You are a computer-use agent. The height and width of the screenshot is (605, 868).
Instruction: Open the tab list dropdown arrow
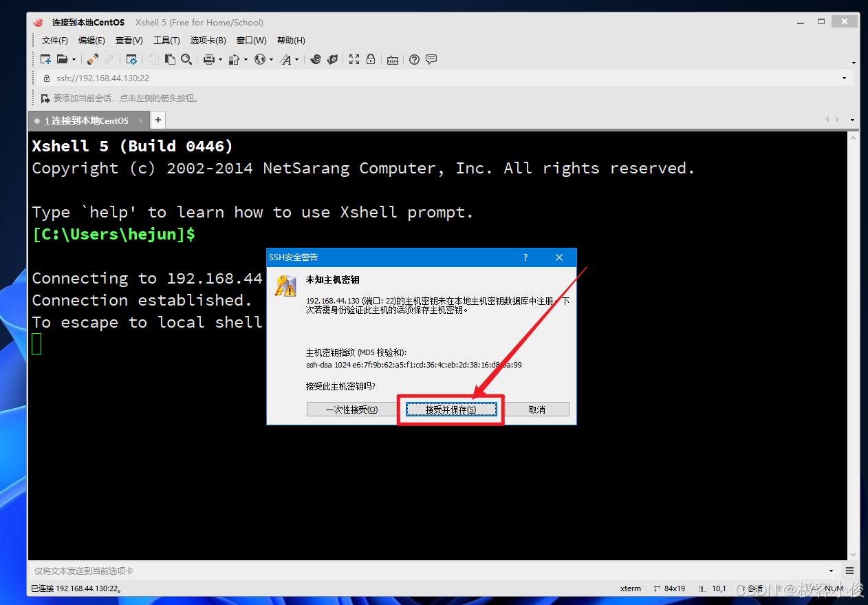click(853, 120)
